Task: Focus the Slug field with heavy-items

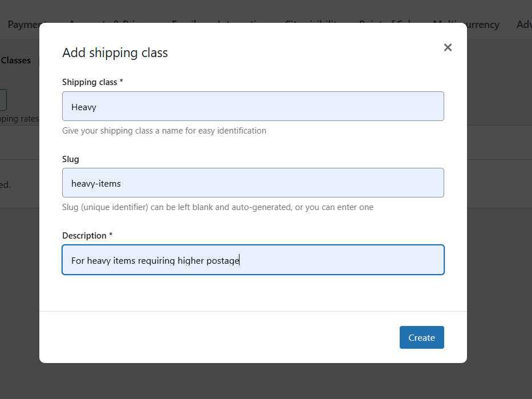Action: coord(253,183)
